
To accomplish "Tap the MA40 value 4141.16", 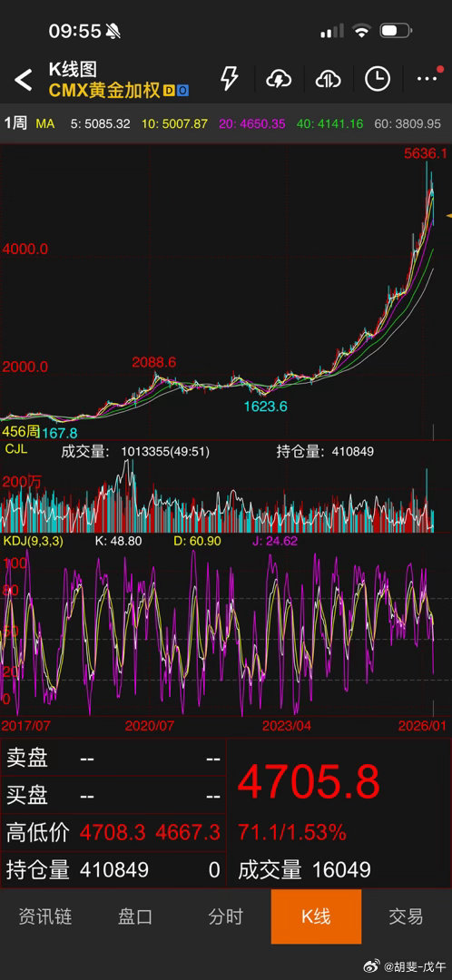I will (329, 123).
